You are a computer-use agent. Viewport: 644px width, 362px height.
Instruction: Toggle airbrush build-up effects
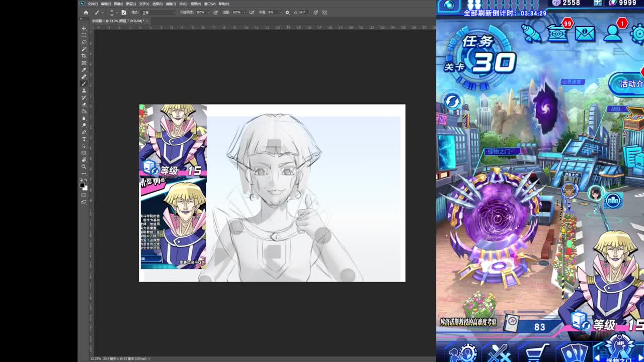(x=252, y=13)
